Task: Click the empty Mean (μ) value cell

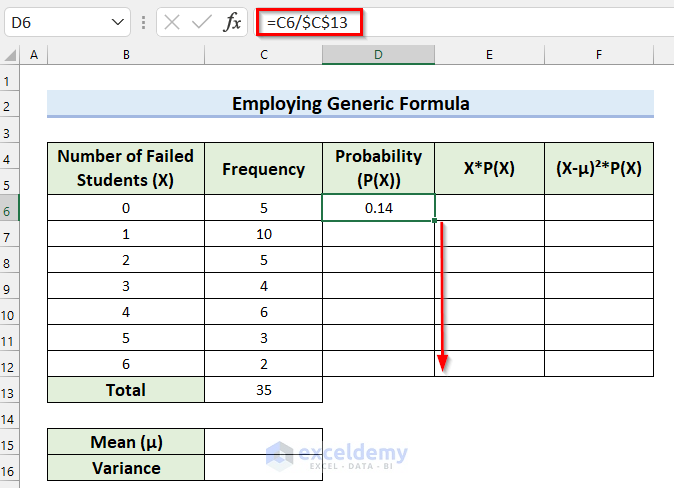Action: [x=264, y=442]
